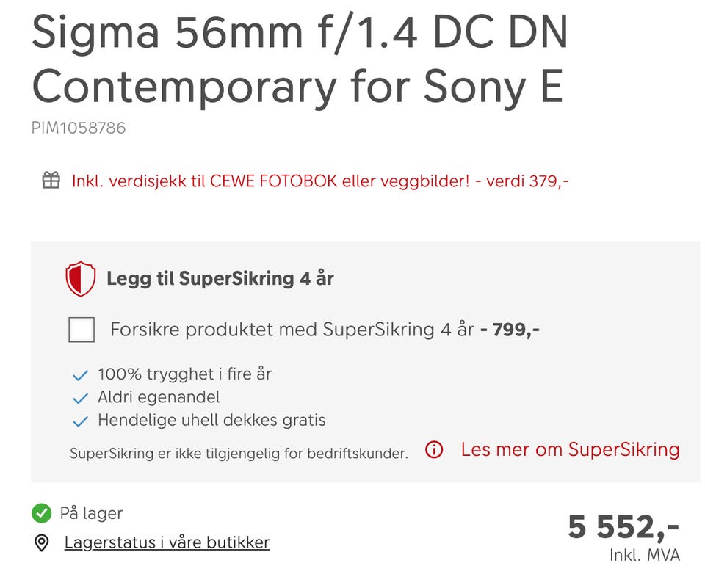This screenshot has width=705, height=588.
Task: Click checkmark beside Hendelige uhell dekkes gratis
Action: pos(80,421)
